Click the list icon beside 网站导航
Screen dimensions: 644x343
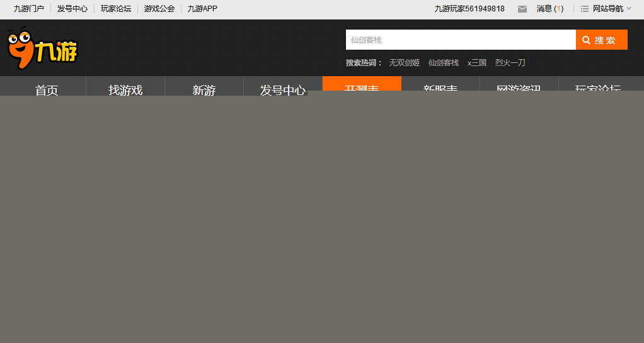585,9
